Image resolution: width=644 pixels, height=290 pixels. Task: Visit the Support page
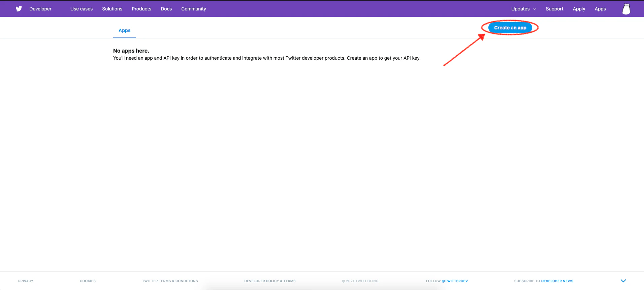pyautogui.click(x=554, y=9)
